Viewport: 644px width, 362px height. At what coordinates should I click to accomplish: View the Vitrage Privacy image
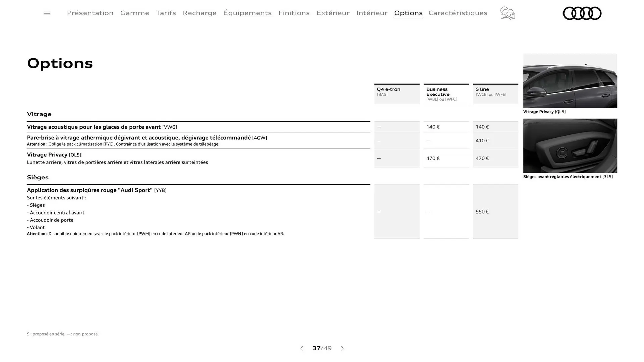[x=570, y=80]
